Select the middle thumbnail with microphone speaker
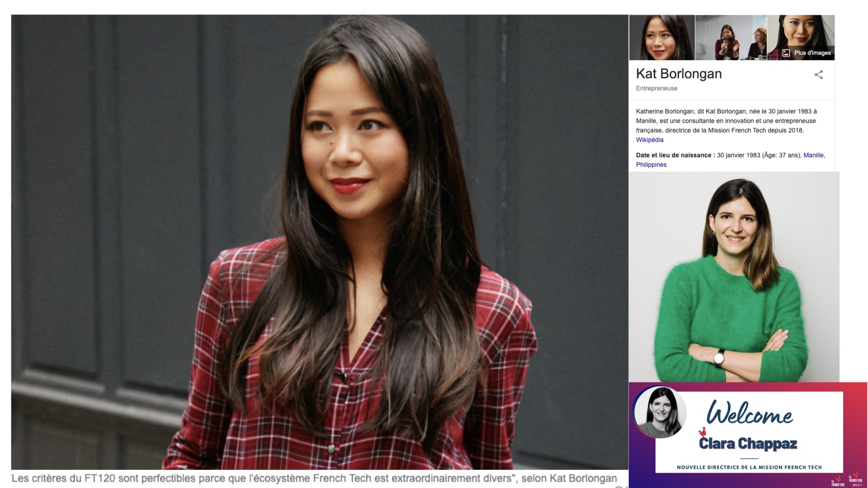 (731, 38)
